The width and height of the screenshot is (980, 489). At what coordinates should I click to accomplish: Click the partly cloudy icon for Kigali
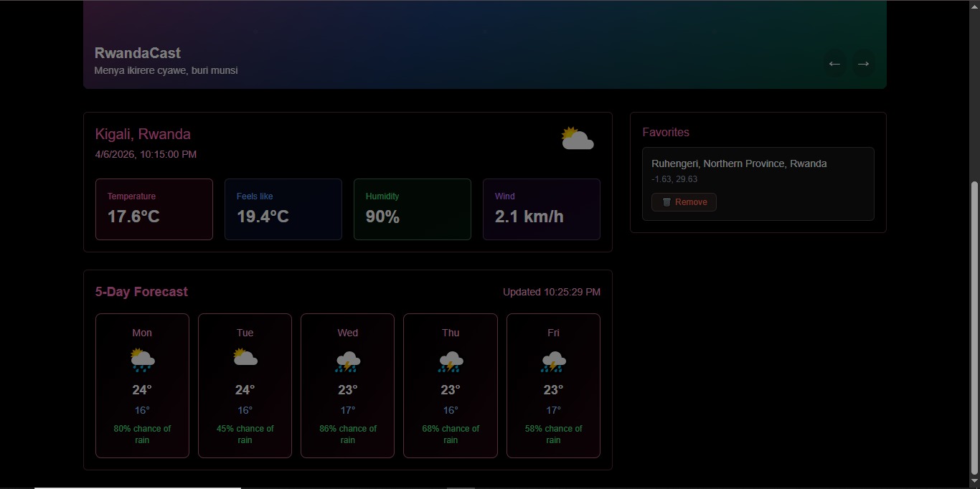[578, 138]
